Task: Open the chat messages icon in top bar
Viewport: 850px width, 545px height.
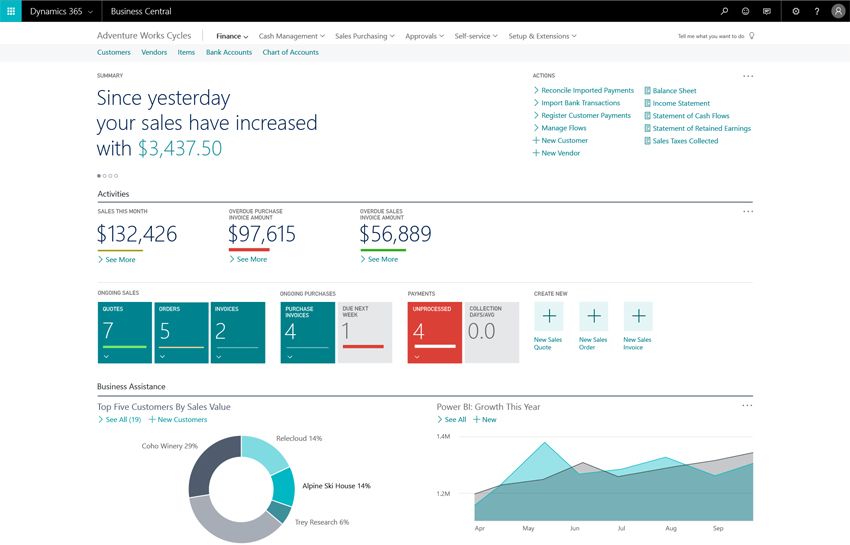Action: (767, 11)
